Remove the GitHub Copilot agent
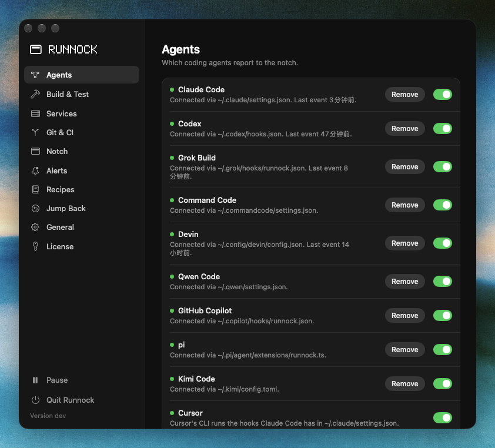 tap(404, 315)
